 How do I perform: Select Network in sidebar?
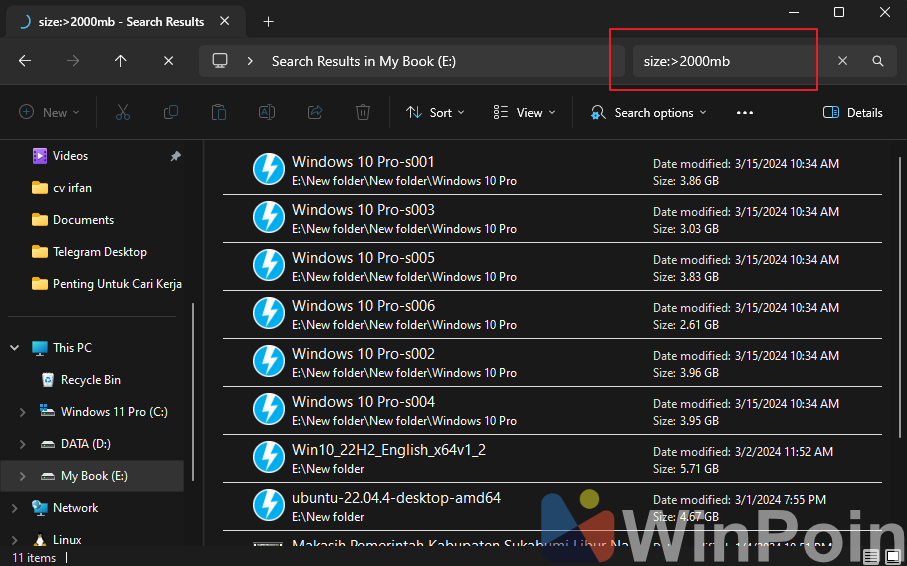(76, 508)
